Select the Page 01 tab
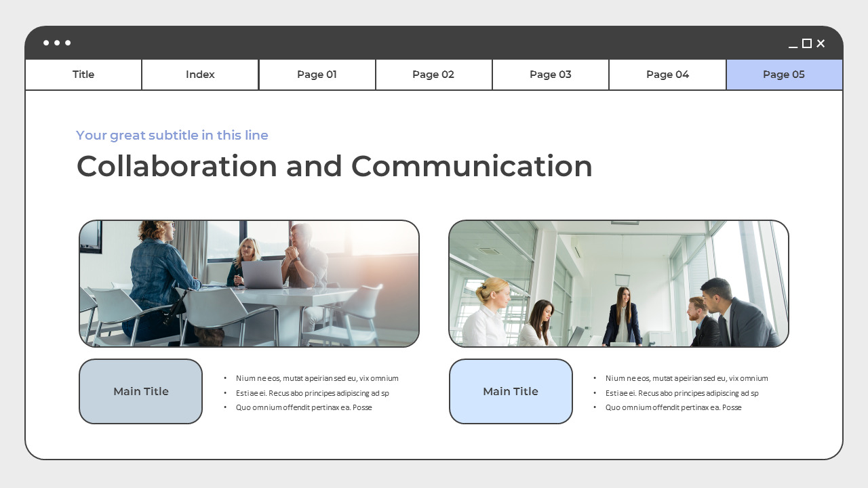Screen dimensions: 868x488 pos(317,75)
